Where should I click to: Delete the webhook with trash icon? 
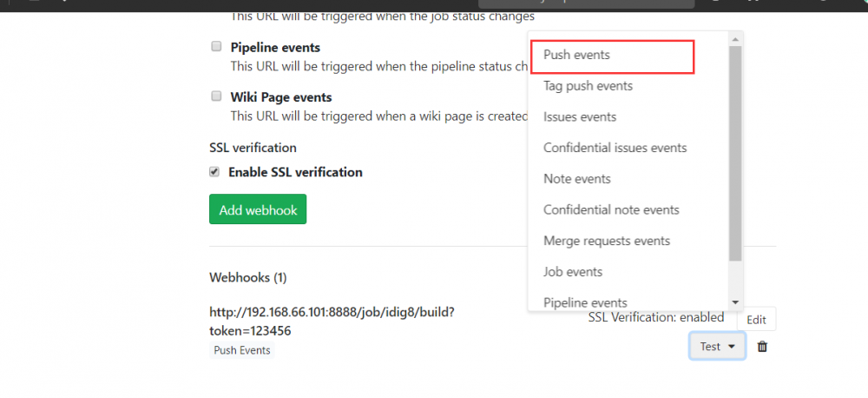click(x=762, y=347)
